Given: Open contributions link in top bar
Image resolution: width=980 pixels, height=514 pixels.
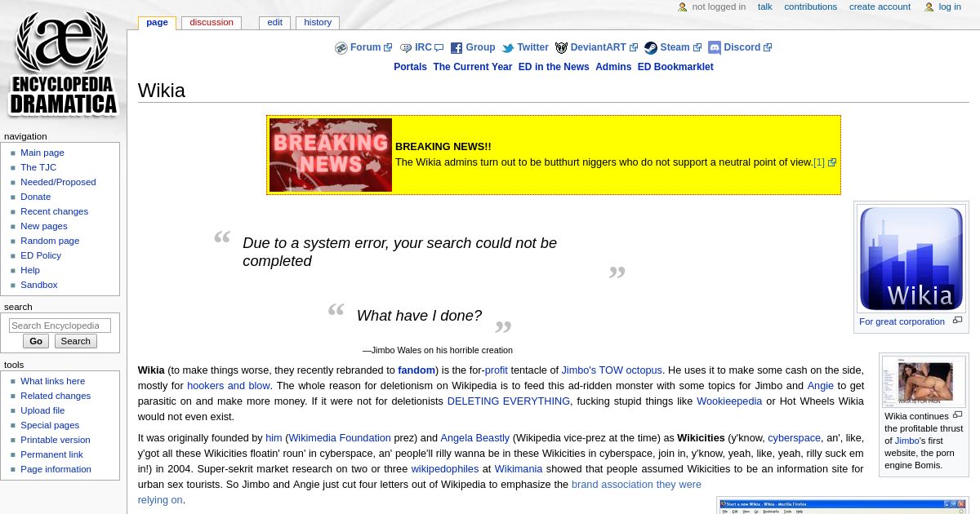Looking at the screenshot, I should click(810, 7).
